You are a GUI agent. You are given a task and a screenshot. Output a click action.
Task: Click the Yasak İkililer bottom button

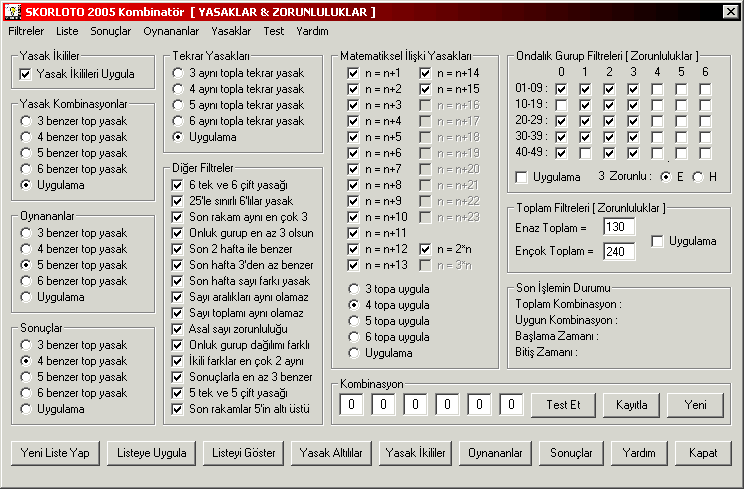pyautogui.click(x=416, y=453)
